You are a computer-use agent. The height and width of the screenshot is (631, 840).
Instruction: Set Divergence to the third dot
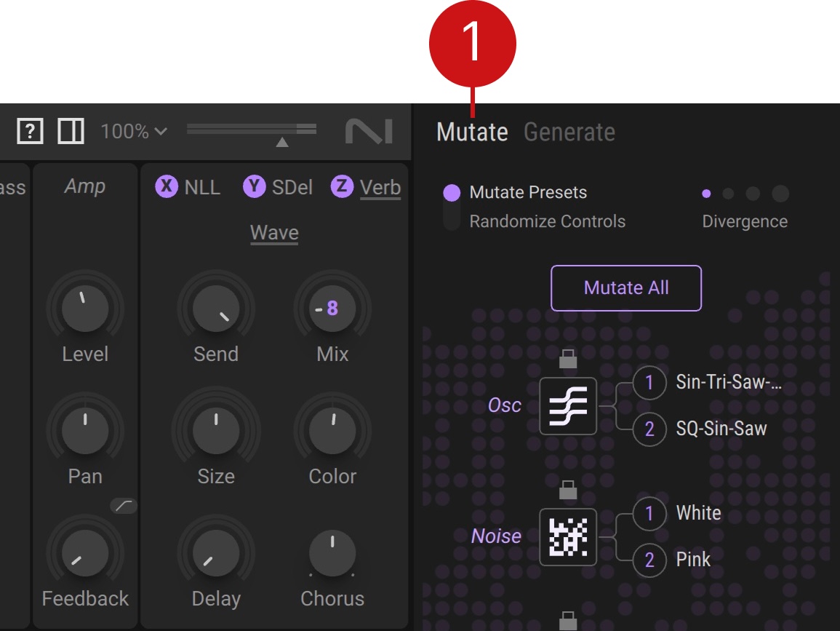753,194
